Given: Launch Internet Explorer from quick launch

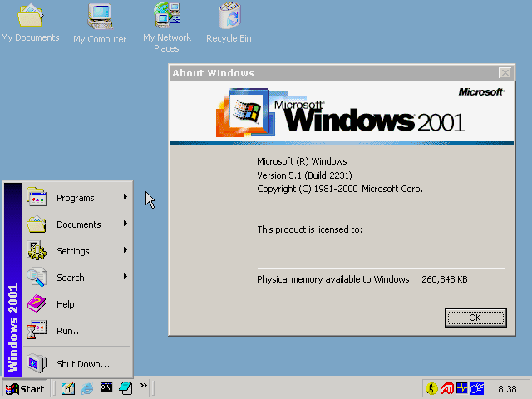Looking at the screenshot, I should point(87,388).
